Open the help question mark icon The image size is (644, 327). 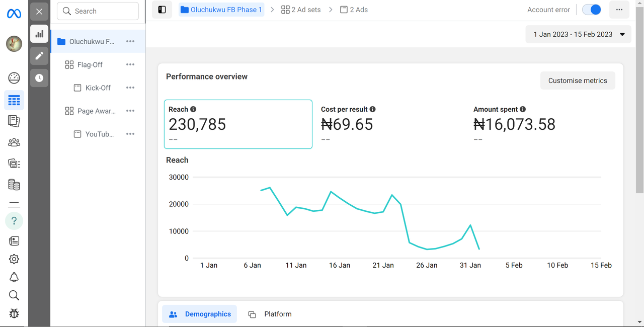pos(14,221)
